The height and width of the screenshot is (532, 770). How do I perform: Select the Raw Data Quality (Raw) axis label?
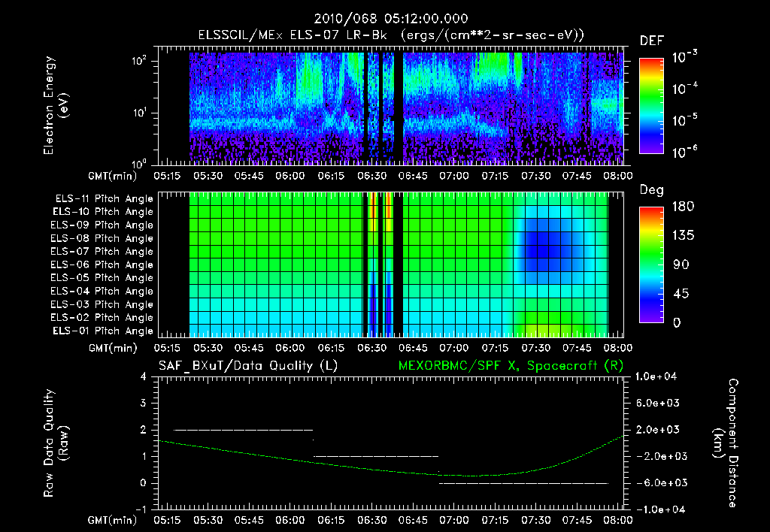56,443
